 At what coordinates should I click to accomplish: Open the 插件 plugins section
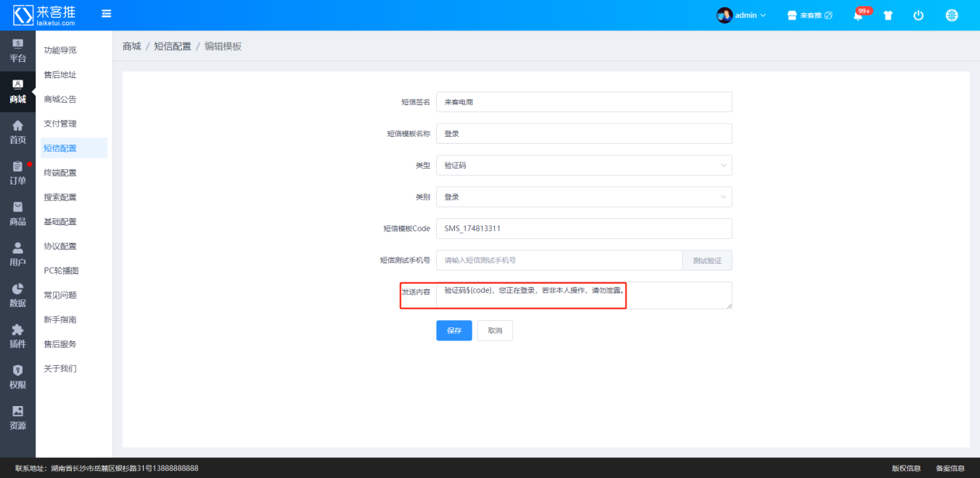[x=18, y=337]
